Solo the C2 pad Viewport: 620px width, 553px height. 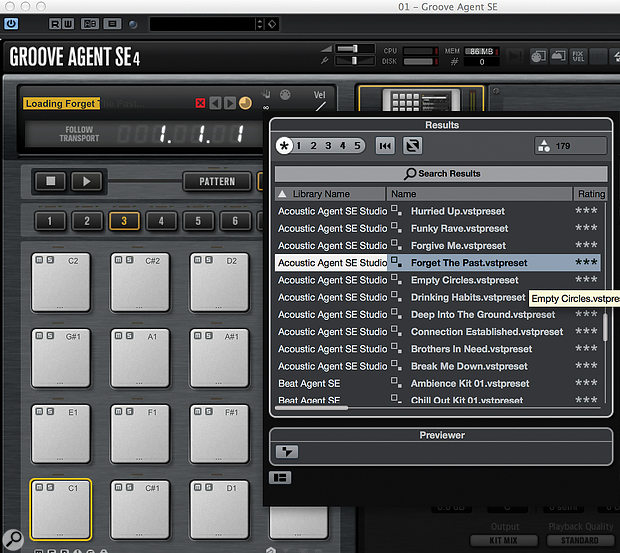click(x=50, y=260)
